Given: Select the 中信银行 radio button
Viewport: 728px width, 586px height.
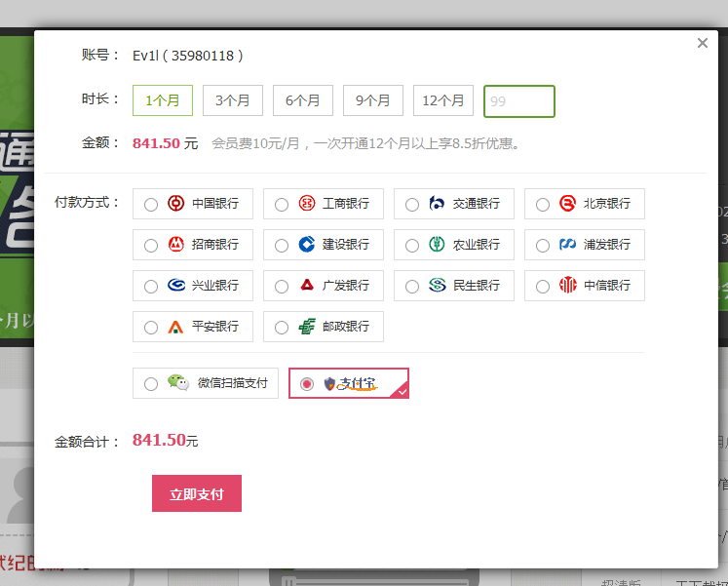Looking at the screenshot, I should tap(543, 286).
